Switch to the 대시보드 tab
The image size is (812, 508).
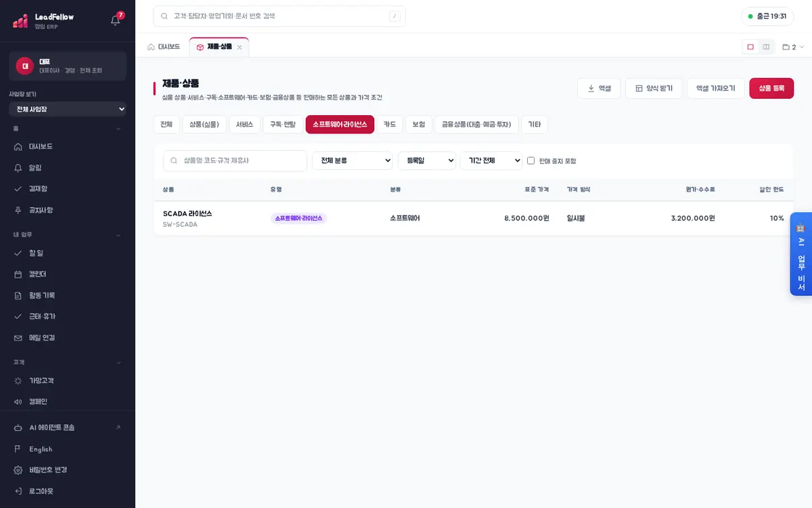click(164, 47)
